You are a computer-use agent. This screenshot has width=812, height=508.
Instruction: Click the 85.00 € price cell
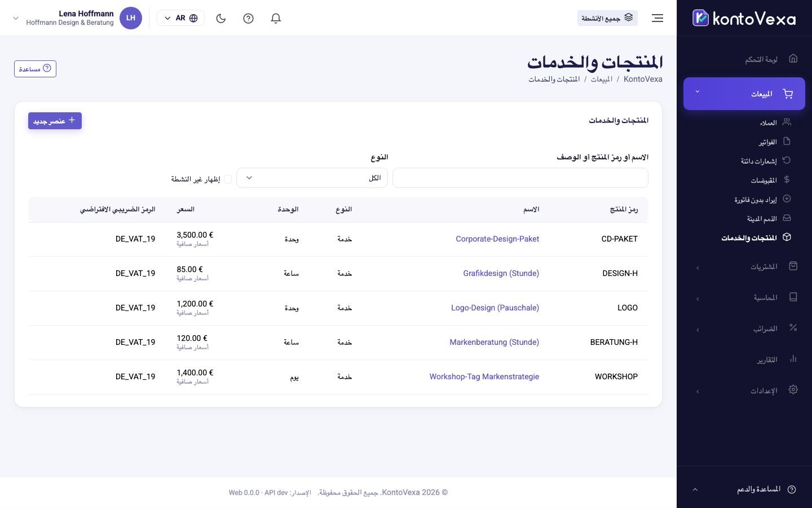click(x=189, y=269)
